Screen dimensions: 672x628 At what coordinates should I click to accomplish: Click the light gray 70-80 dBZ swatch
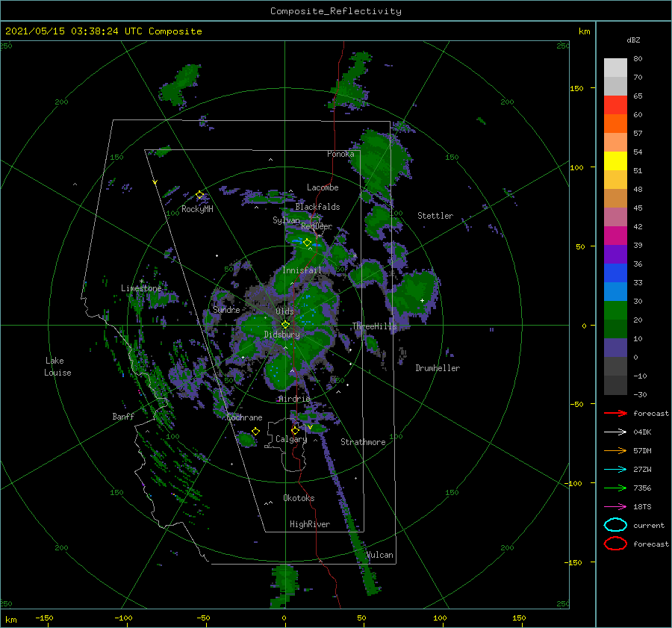click(615, 67)
